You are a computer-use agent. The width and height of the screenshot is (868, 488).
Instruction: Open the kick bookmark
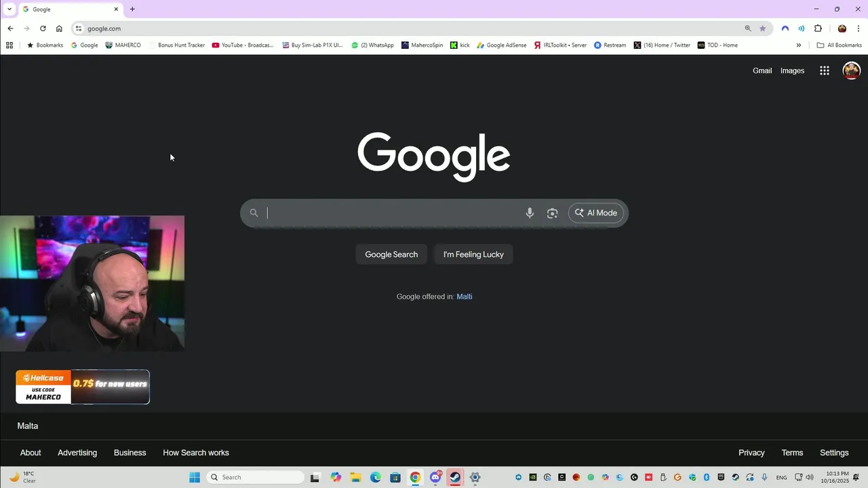coord(460,45)
